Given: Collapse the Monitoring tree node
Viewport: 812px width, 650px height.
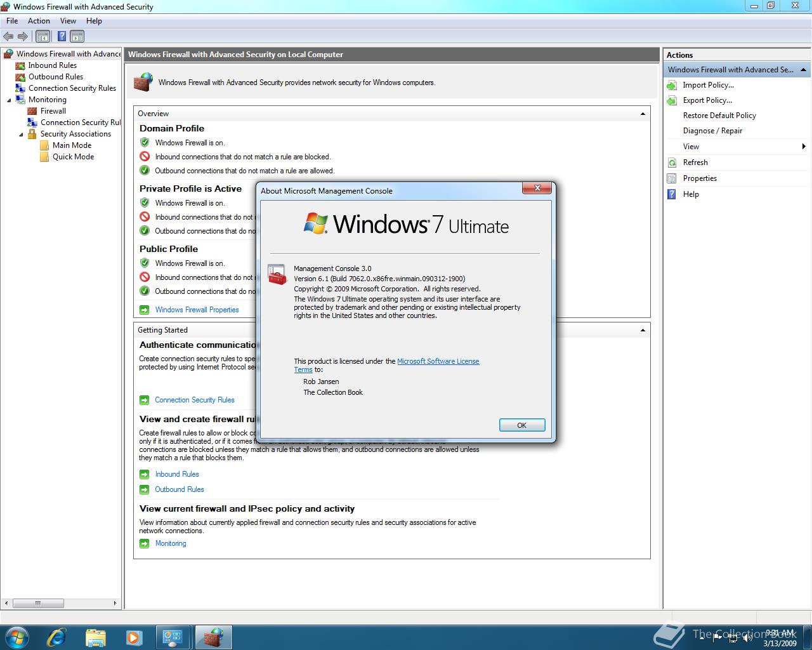Looking at the screenshot, I should (9, 100).
